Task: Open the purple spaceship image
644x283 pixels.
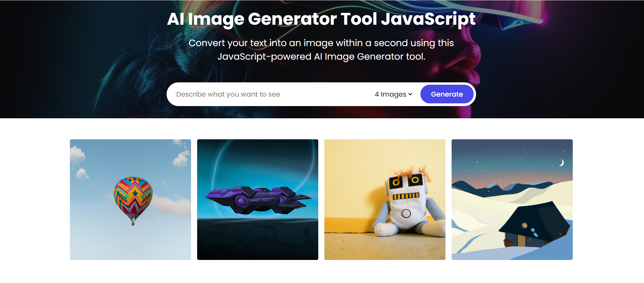Action: point(258,200)
